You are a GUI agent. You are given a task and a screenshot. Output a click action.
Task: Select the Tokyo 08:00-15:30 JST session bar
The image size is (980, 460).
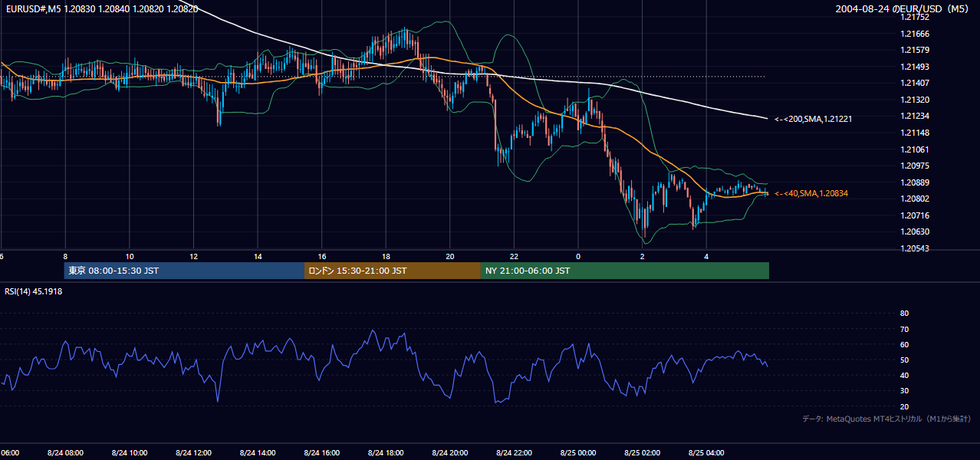[x=184, y=271]
